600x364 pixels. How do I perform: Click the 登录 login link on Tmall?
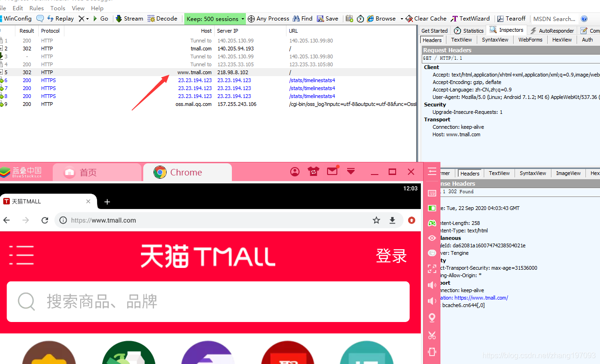[x=391, y=256]
